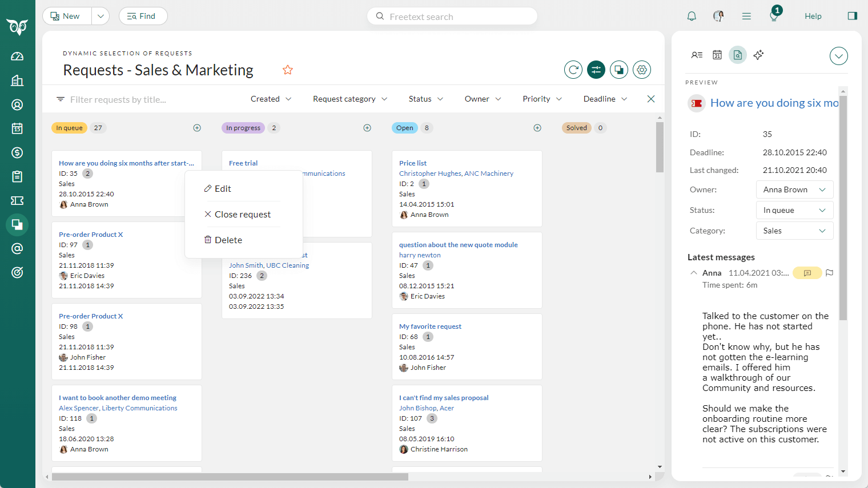This screenshot has height=488, width=868.
Task: Open the New button in the top bar
Action: (x=66, y=15)
